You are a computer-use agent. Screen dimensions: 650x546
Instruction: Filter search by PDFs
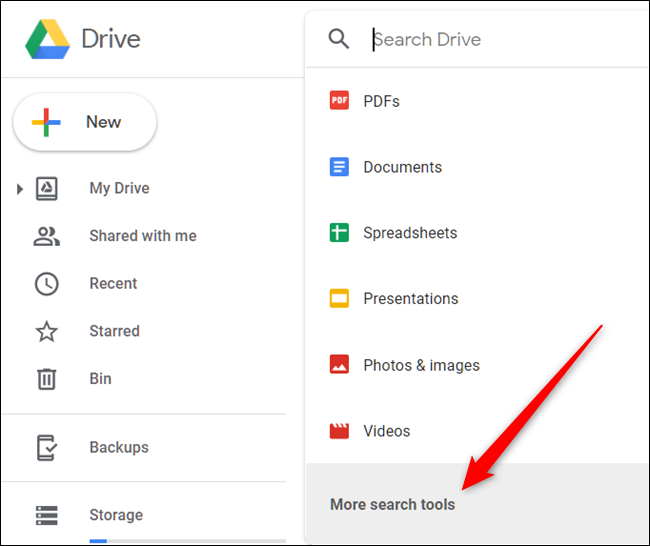pos(478,101)
